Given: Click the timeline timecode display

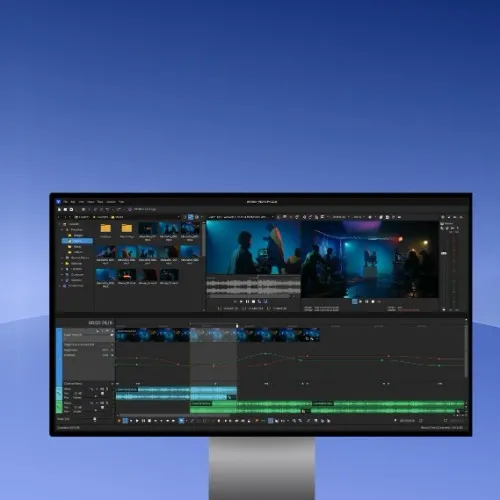Looking at the screenshot, I should [x=100, y=323].
